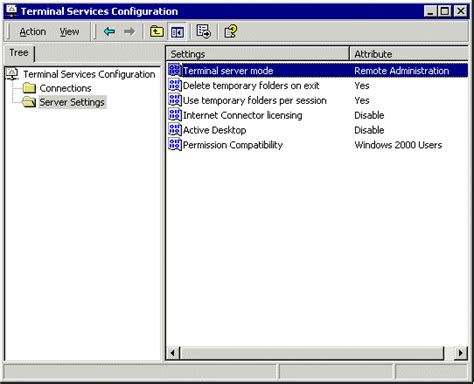The image size is (474, 384).
Task: Click the Forward arrow toolbar icon
Action: point(129,32)
